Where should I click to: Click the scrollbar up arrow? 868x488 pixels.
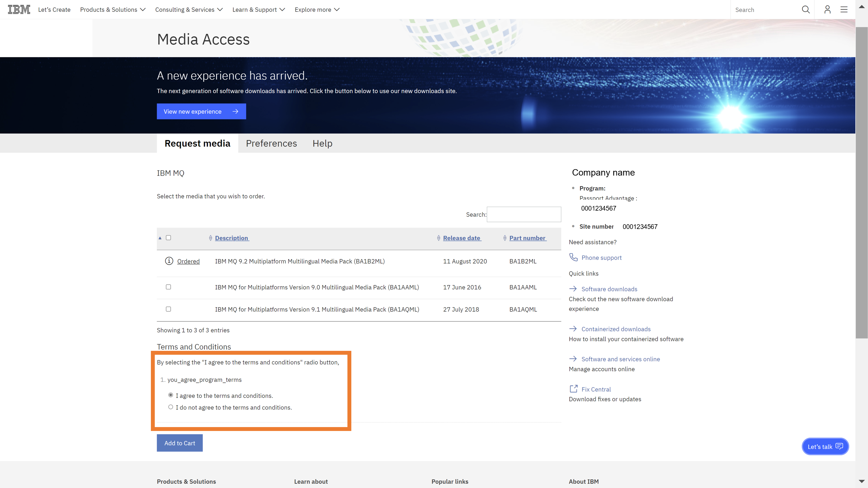point(862,6)
